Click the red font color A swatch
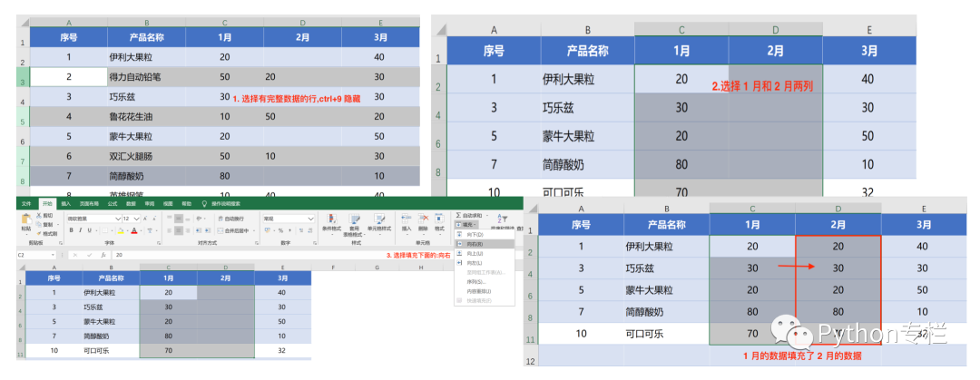The height and width of the screenshot is (380, 980). pos(134,230)
